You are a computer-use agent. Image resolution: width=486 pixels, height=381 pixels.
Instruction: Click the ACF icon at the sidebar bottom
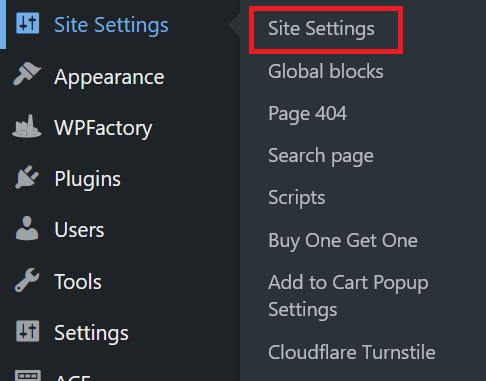27,375
